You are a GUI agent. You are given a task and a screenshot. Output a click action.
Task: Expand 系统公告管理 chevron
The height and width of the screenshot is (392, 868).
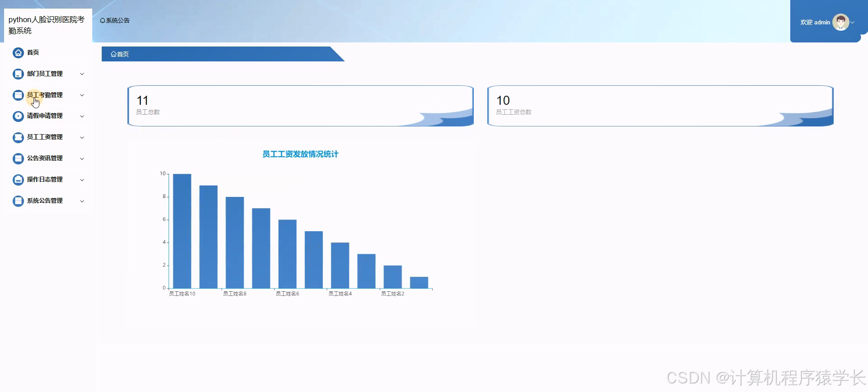pos(82,201)
